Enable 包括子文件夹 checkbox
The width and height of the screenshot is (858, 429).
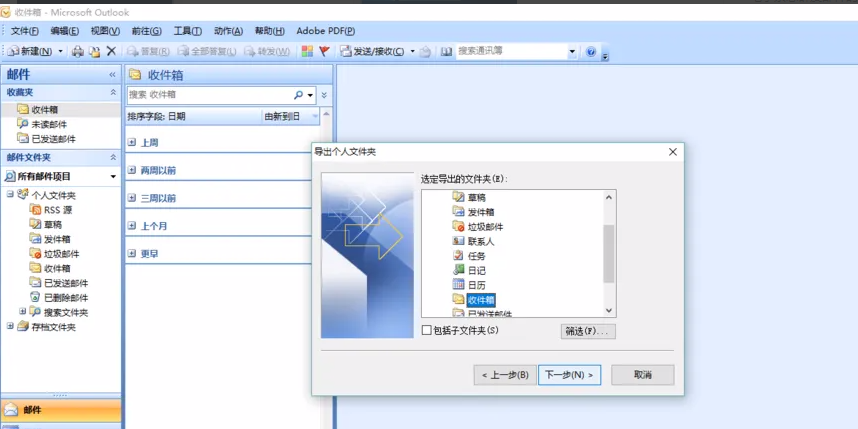point(427,331)
